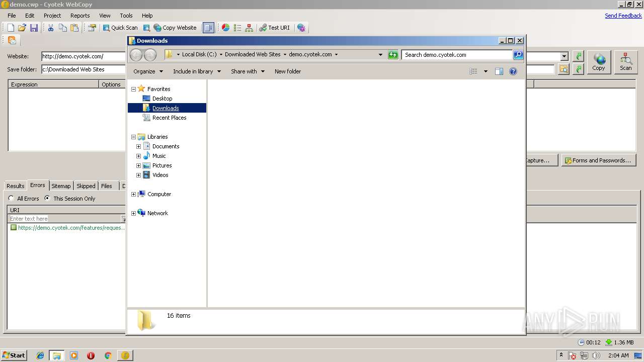Toggle the highlighted log panel toolbar icon

pyautogui.click(x=208, y=28)
